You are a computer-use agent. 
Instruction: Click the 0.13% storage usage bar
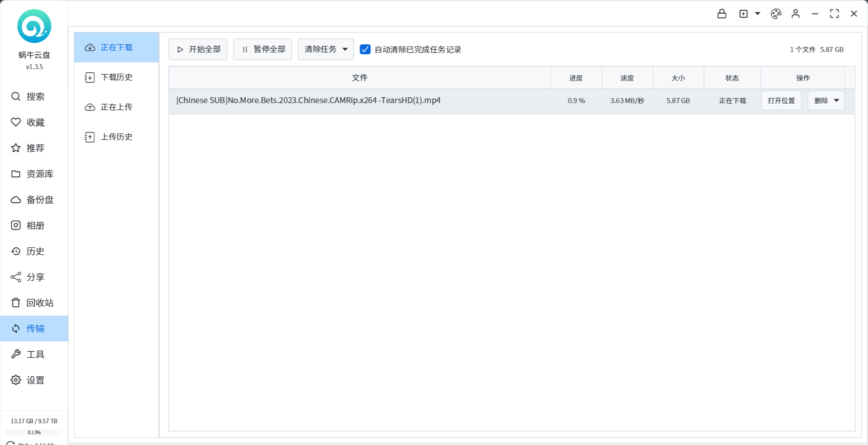click(34, 432)
